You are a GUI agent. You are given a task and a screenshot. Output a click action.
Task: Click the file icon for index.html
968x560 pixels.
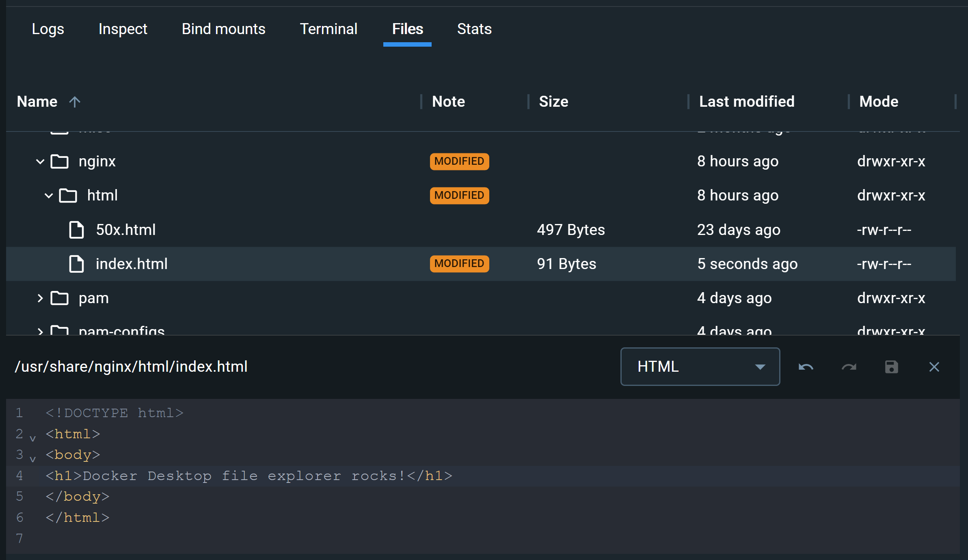76,263
